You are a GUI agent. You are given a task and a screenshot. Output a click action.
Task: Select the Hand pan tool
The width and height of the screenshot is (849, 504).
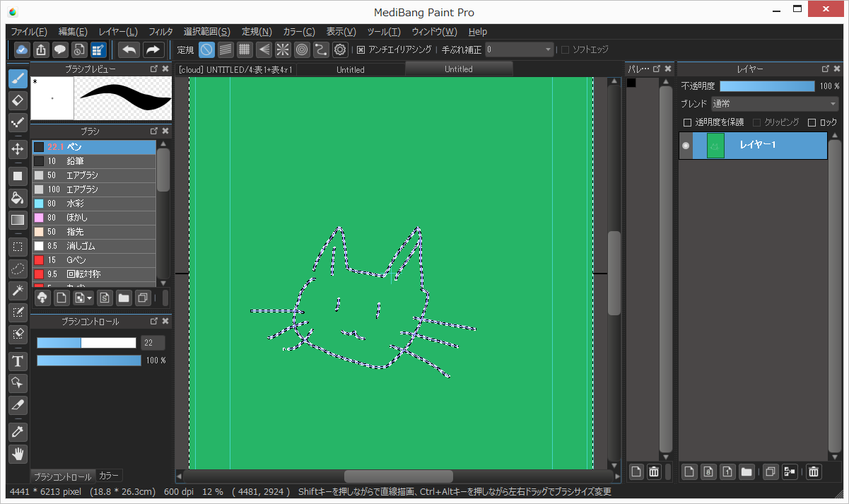[18, 454]
